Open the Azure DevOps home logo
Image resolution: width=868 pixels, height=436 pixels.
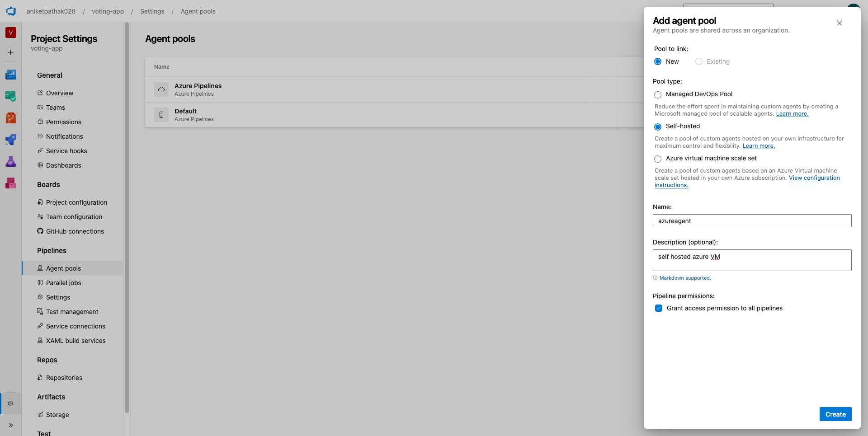pyautogui.click(x=11, y=11)
